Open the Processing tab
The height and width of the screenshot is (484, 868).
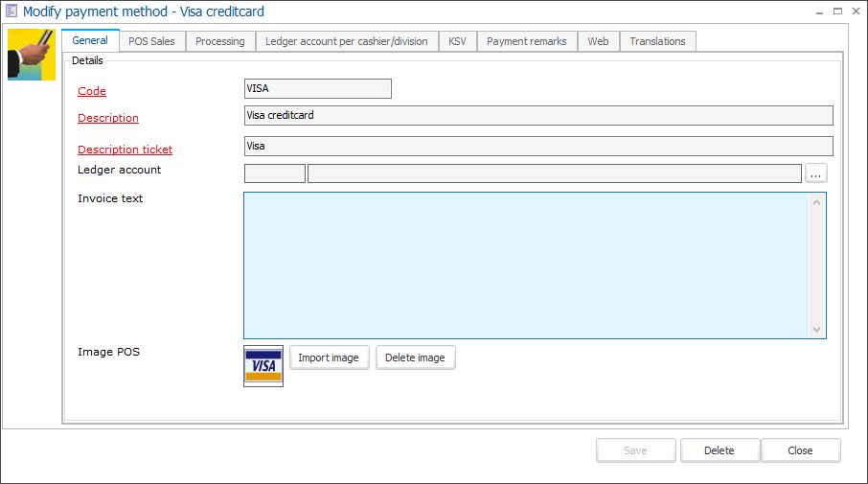219,41
